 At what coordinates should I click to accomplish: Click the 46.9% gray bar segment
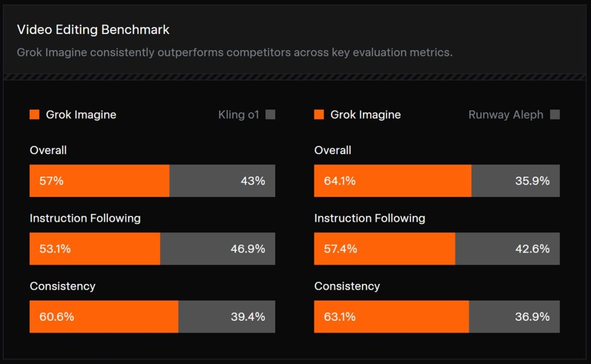218,249
